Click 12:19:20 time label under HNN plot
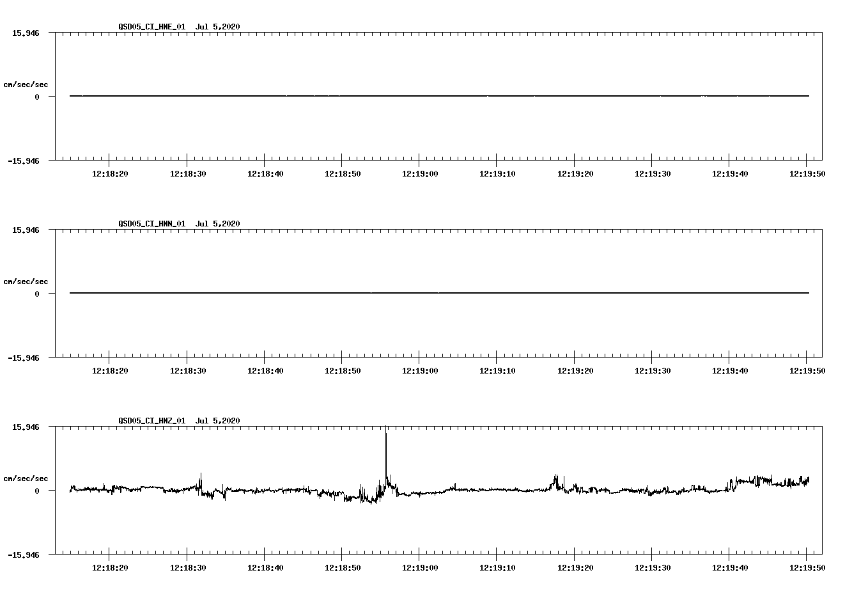 click(575, 370)
